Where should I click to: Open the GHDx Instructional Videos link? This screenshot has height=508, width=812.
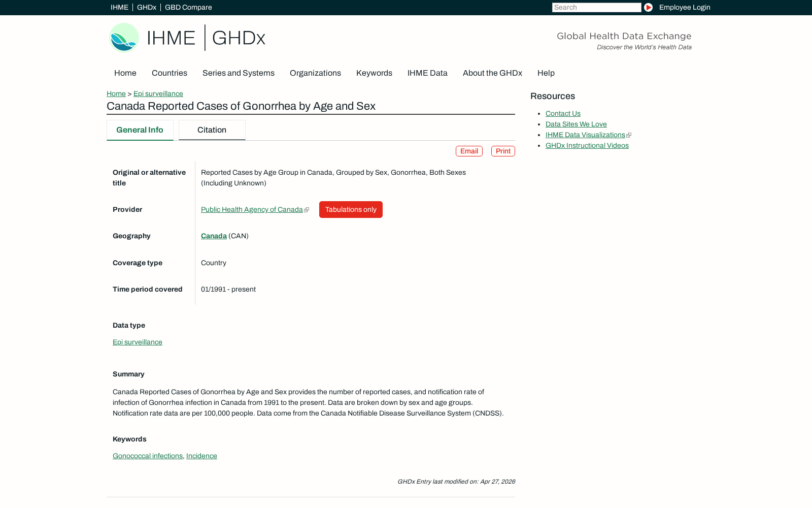tap(587, 146)
